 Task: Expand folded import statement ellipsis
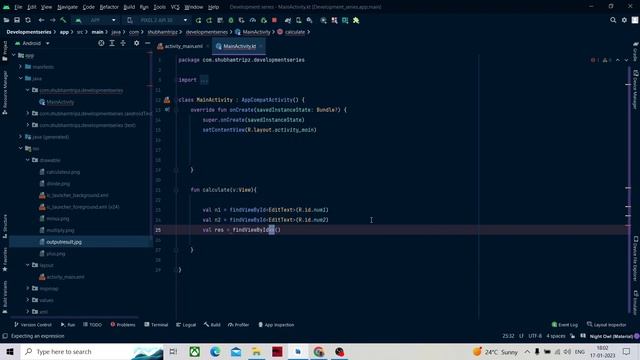pyautogui.click(x=204, y=80)
